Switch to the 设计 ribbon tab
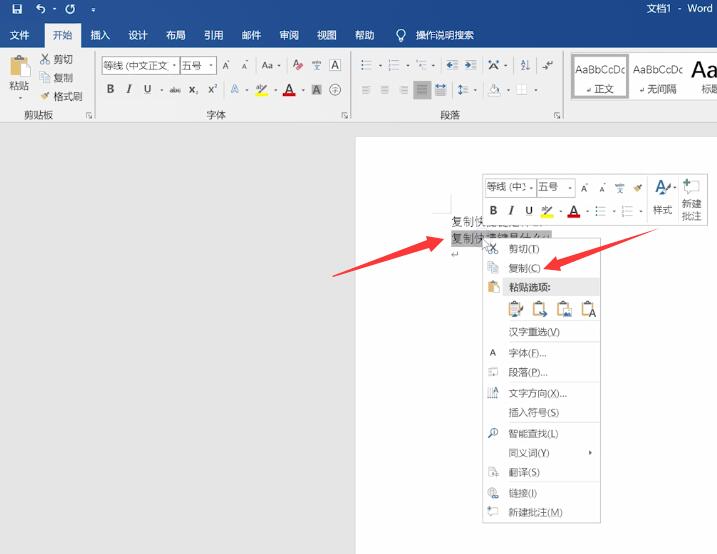Screen dimensions: 717x554 (138, 35)
